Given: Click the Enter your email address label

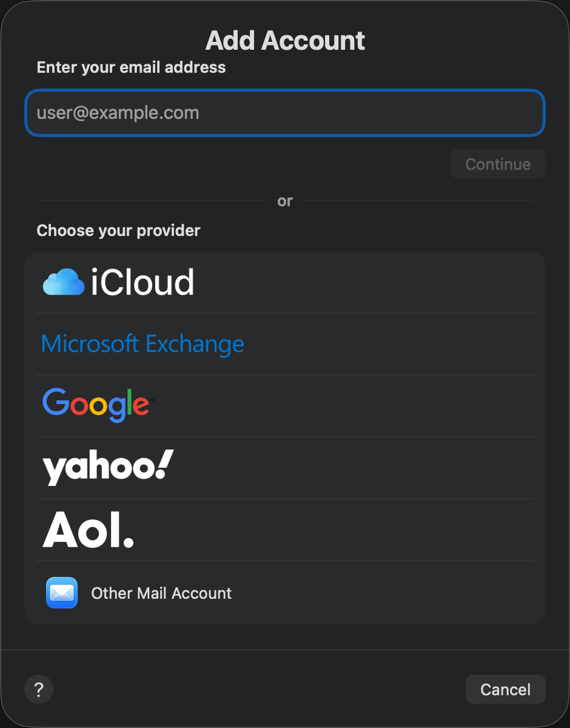Looking at the screenshot, I should click(131, 67).
